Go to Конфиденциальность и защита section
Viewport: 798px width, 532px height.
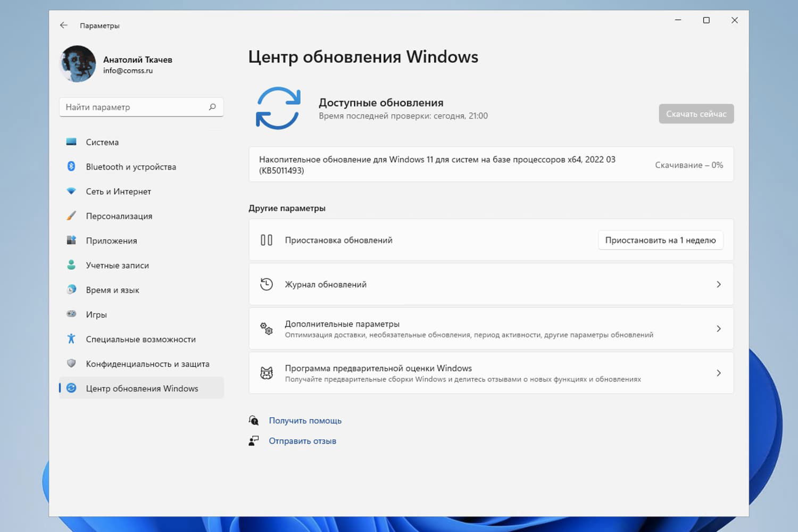point(142,363)
